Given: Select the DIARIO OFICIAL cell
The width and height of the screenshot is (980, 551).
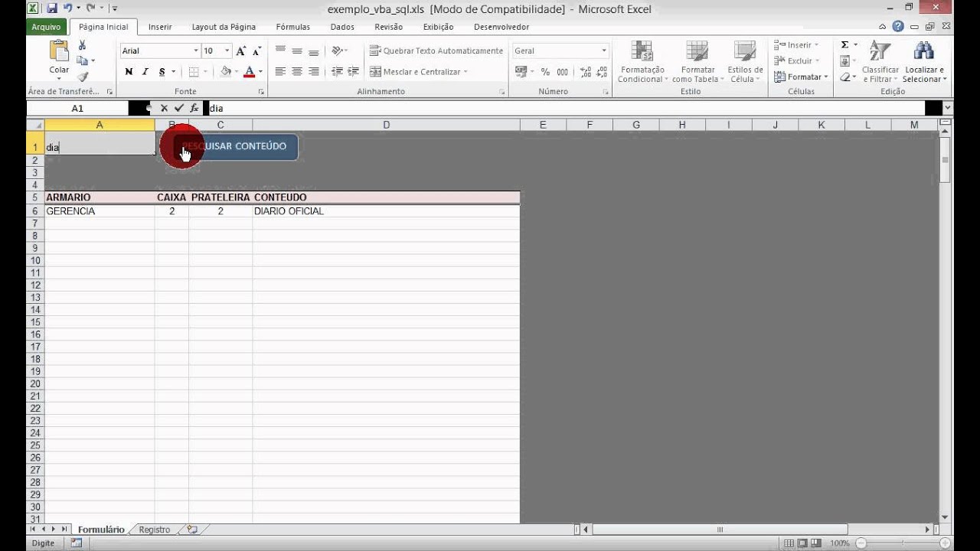Looking at the screenshot, I should pyautogui.click(x=386, y=211).
